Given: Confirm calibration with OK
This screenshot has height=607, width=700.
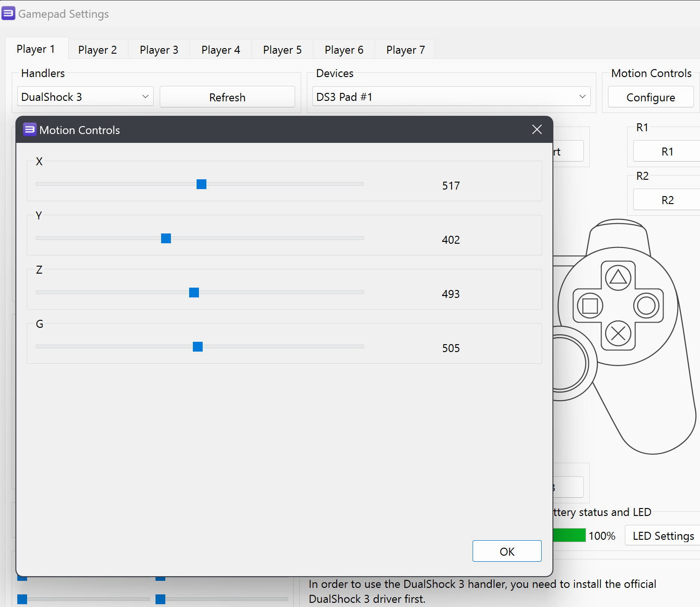Looking at the screenshot, I should pyautogui.click(x=507, y=551).
